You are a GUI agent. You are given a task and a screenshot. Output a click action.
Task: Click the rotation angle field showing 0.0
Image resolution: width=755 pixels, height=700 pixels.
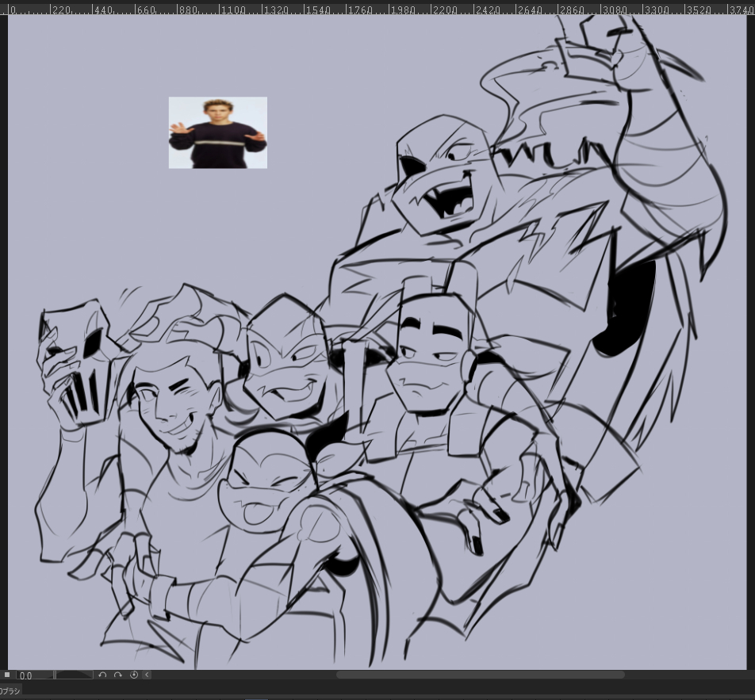(35, 675)
